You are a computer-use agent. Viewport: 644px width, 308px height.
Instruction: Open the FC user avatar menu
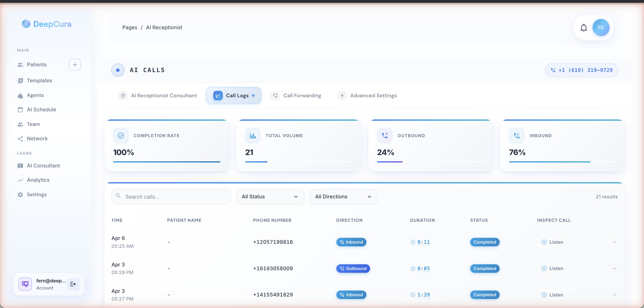click(x=601, y=28)
